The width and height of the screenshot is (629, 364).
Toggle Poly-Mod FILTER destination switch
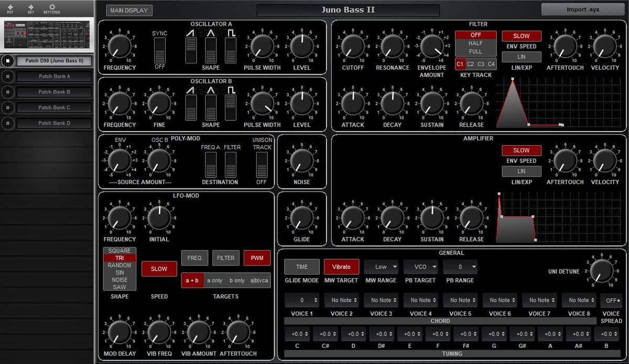[x=231, y=165]
